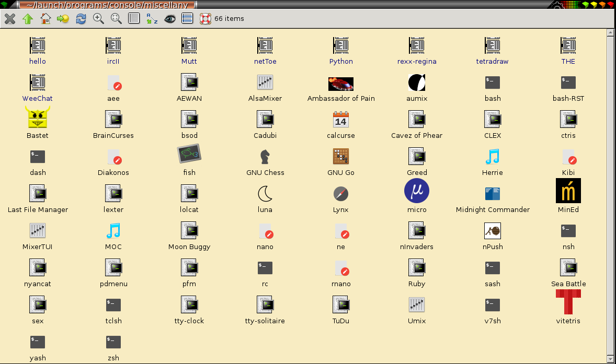Select the tetradraw item
616x364 pixels.
[x=492, y=51]
